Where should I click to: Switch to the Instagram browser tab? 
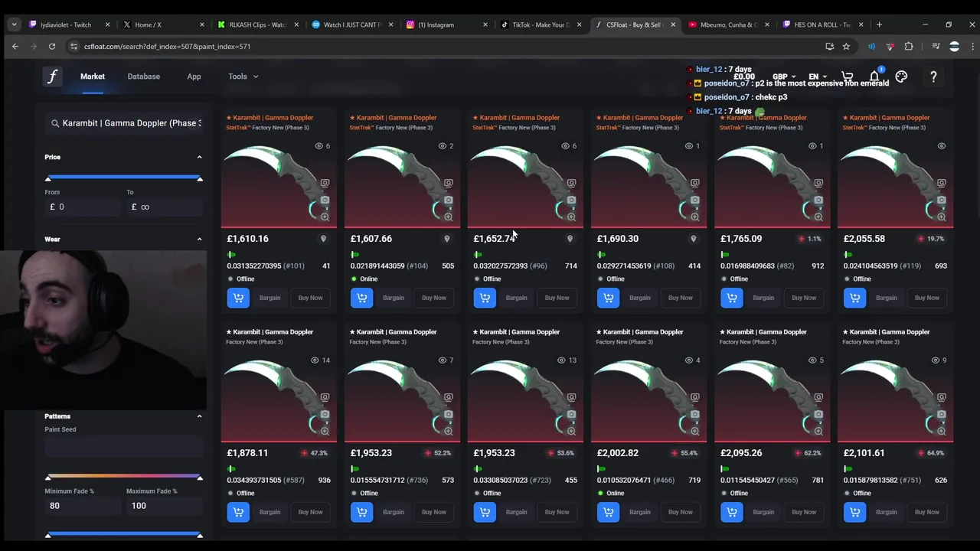pos(446,24)
